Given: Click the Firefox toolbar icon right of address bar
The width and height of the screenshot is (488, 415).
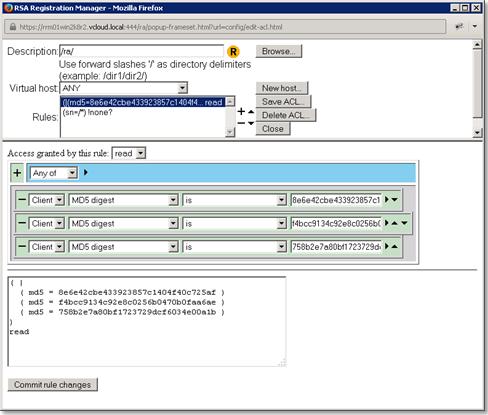Looking at the screenshot, I should (x=459, y=27).
